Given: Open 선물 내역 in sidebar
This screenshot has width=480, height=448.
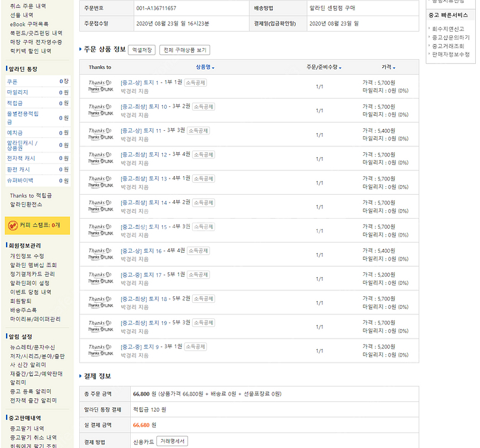Looking at the screenshot, I should (x=21, y=15).
